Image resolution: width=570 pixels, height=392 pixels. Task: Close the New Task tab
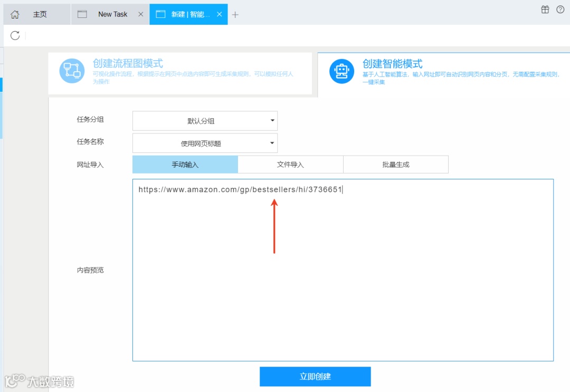click(141, 15)
